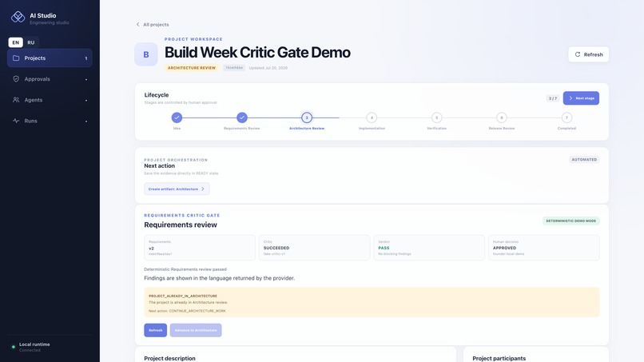Open Approvals in the sidebar

50,79
